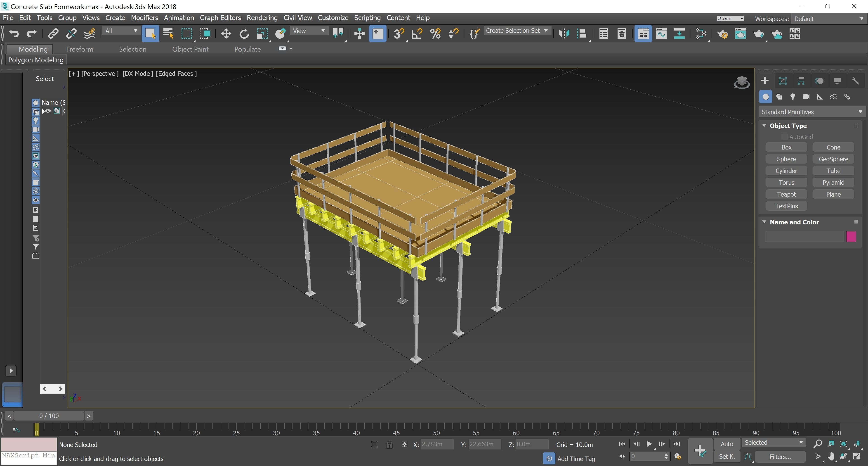Go to End frame button
This screenshot has height=466, width=868.
pyautogui.click(x=676, y=444)
